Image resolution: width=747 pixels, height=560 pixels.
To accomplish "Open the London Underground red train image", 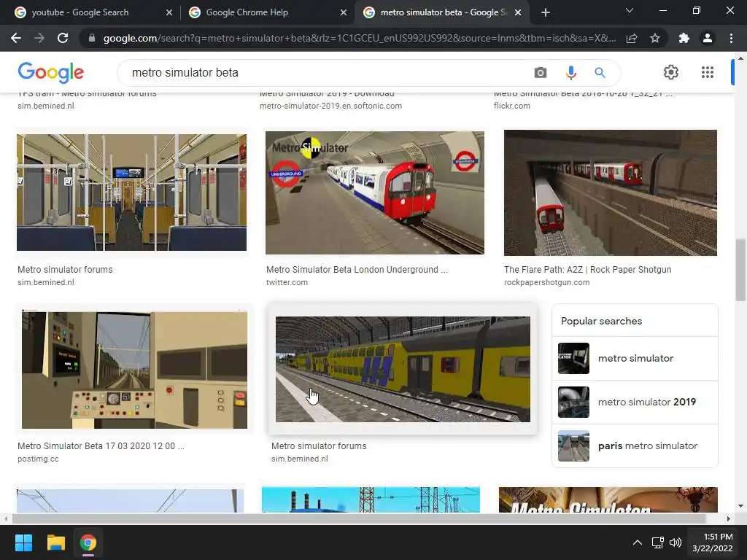I will coord(375,192).
